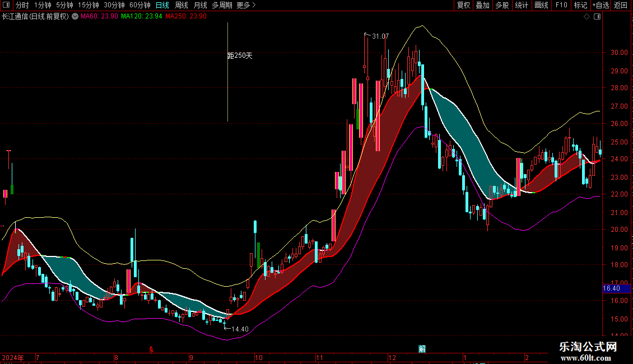Click the 16.40 price label on axis
The width and height of the screenshot is (633, 364).
point(611,288)
